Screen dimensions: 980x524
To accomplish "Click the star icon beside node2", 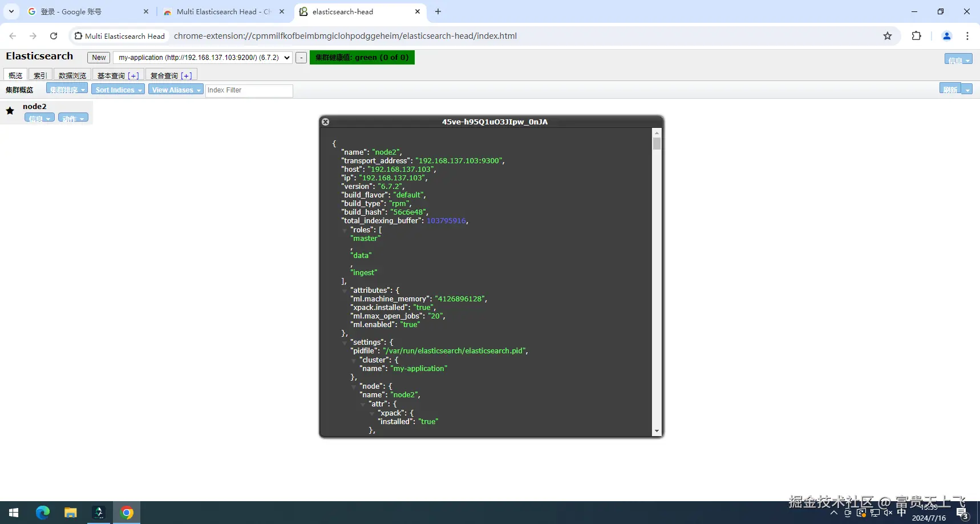I will pyautogui.click(x=10, y=111).
